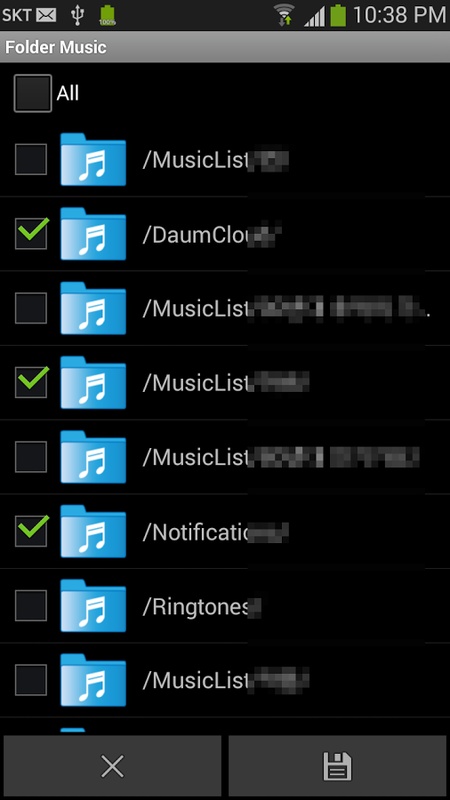Check the Ringtones folder checkbox

point(31,606)
